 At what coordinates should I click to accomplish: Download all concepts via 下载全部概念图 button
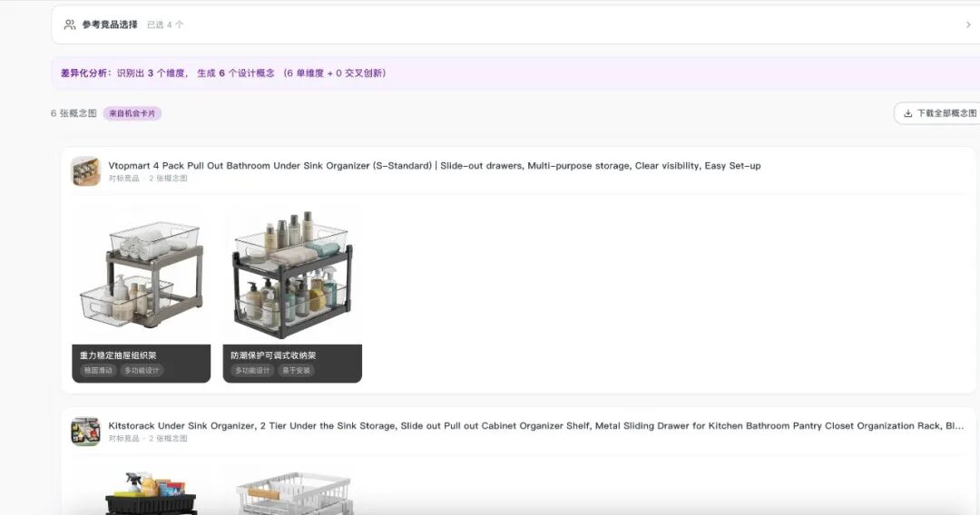coord(939,113)
